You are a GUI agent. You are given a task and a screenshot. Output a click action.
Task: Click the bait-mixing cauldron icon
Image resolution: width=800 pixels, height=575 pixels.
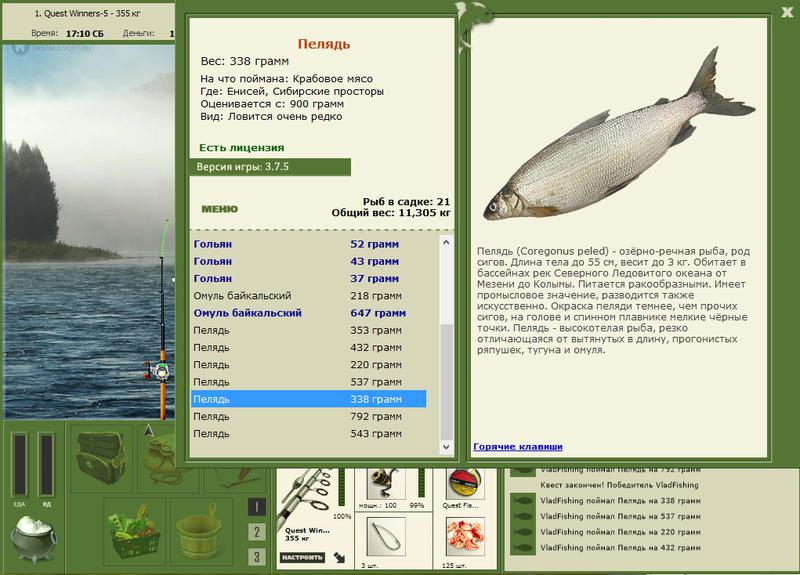tap(34, 539)
